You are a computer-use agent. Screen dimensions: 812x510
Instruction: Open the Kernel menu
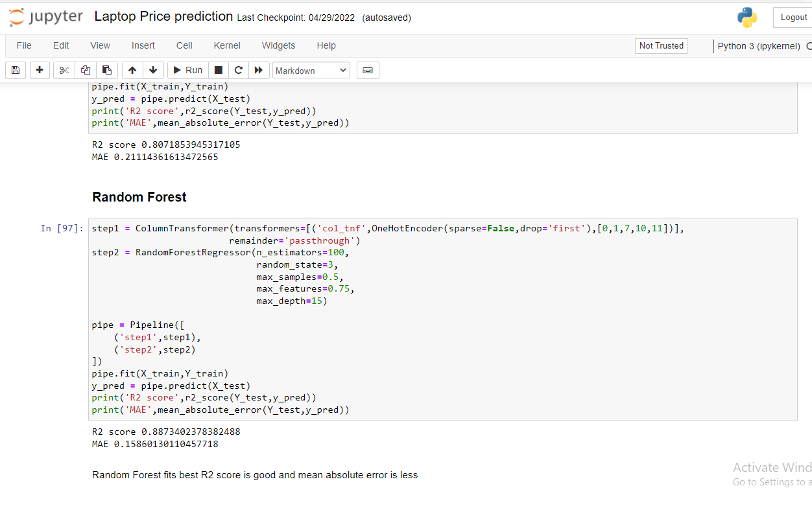227,45
